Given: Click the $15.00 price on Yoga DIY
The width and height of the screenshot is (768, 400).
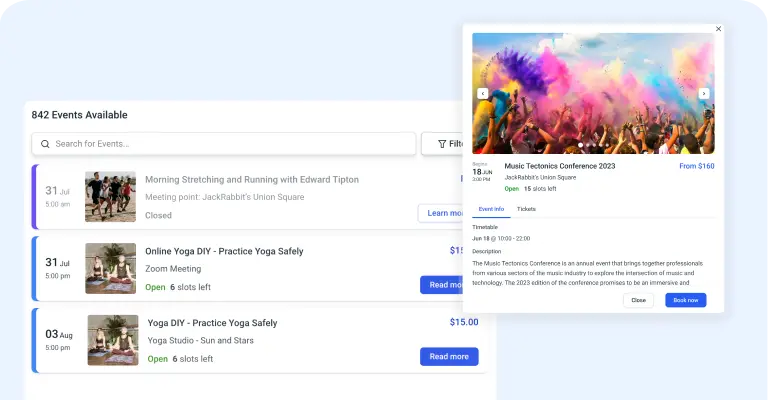Looking at the screenshot, I should click(x=464, y=322).
